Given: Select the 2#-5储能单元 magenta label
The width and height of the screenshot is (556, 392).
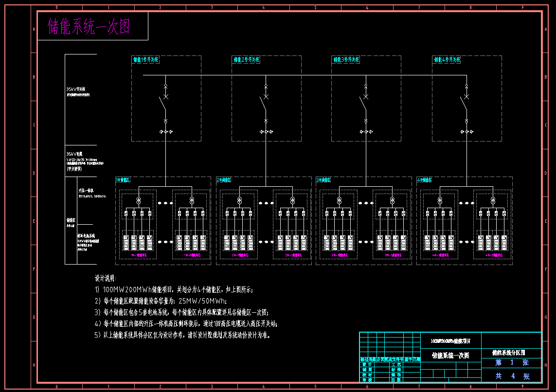Looking at the screenshot, I should 293,255.
